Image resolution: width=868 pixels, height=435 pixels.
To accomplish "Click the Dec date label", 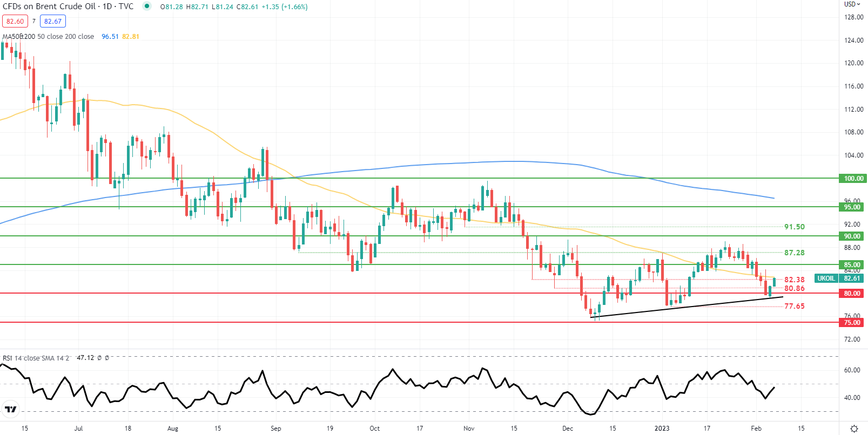I will [568, 429].
